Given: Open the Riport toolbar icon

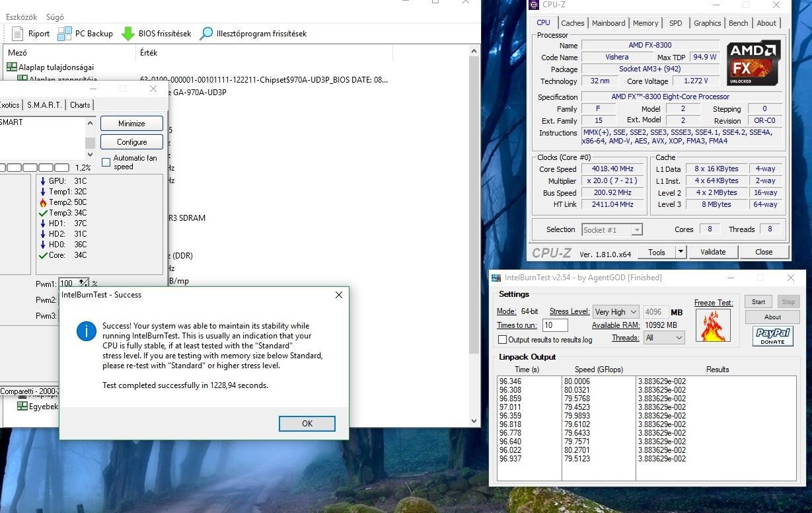Looking at the screenshot, I should coord(17,34).
